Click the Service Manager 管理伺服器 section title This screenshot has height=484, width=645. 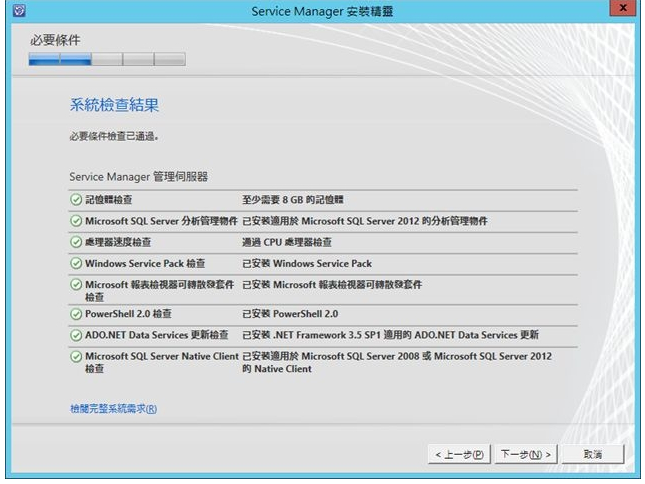pyautogui.click(x=138, y=177)
